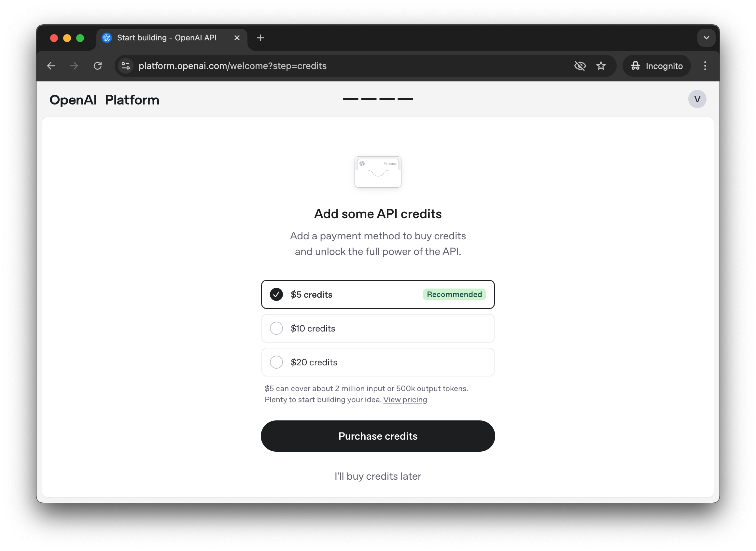Viewport: 756px width, 551px height.
Task: Open the V user avatar menu
Action: click(x=697, y=99)
